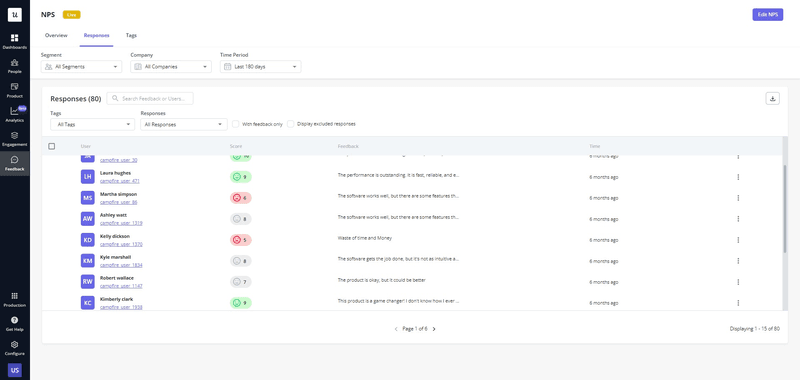Open the Product sidebar section
The width and height of the screenshot is (800, 380).
(14, 90)
